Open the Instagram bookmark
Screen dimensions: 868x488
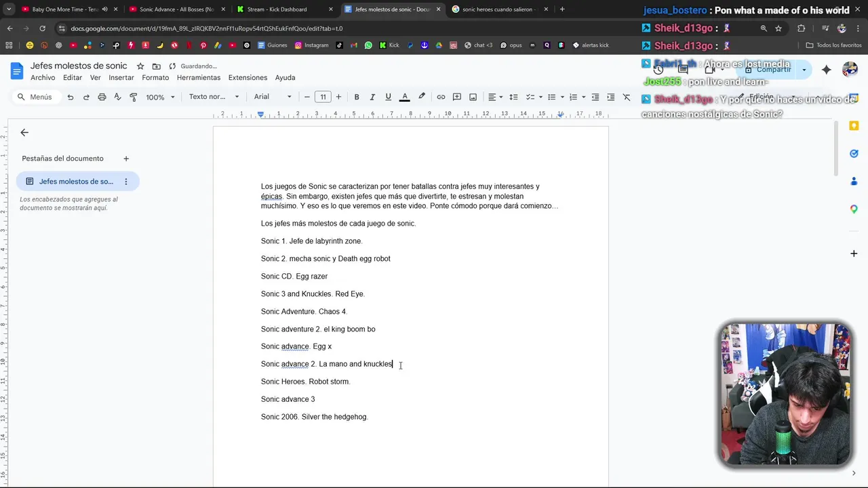coord(312,45)
